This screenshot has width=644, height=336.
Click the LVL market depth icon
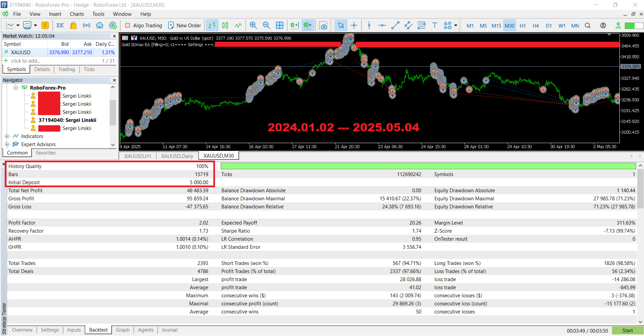coord(618,26)
